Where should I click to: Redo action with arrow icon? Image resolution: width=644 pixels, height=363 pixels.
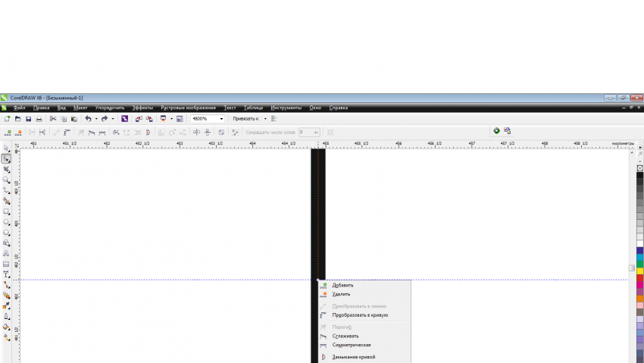(105, 119)
